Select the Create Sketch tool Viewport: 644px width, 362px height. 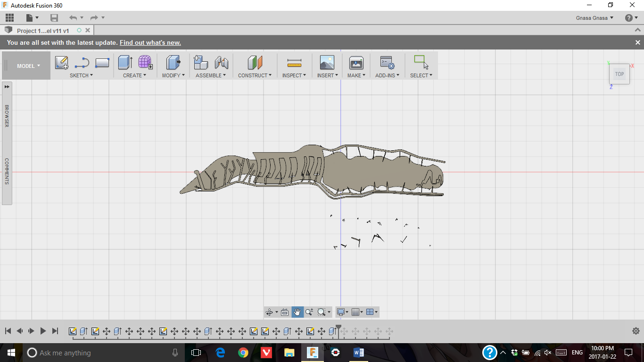[62, 63]
